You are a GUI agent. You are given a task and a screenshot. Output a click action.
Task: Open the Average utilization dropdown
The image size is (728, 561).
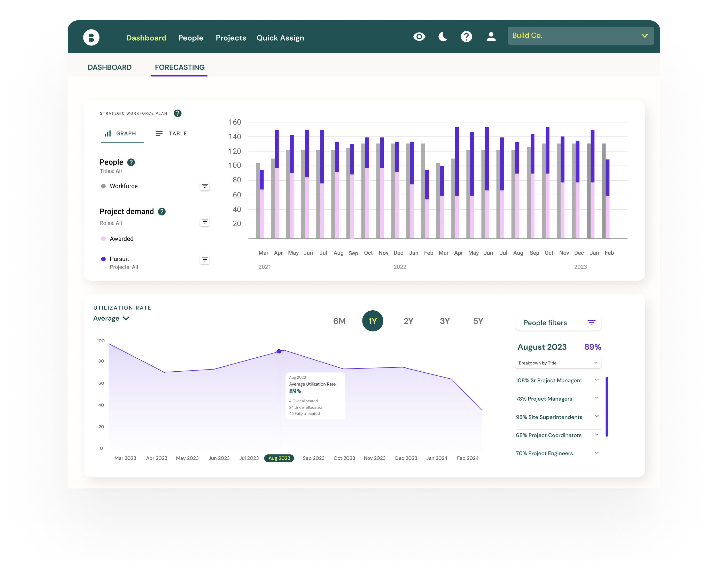tap(111, 318)
